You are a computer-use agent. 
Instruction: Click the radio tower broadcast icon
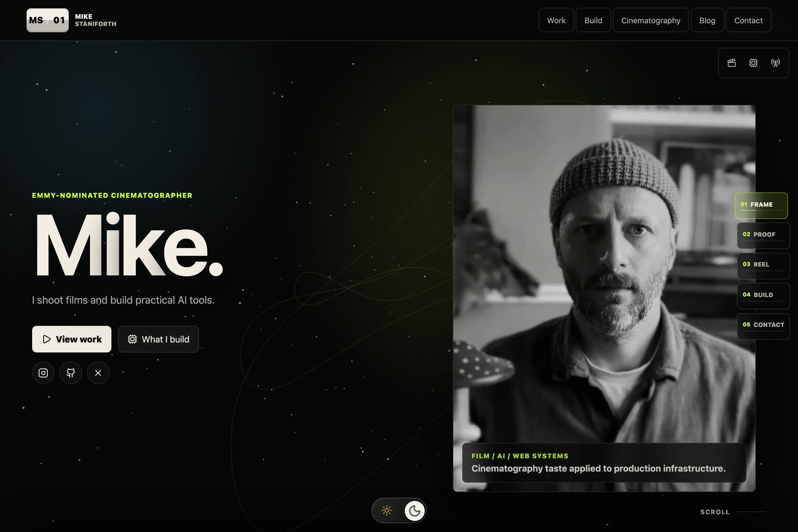[775, 63]
